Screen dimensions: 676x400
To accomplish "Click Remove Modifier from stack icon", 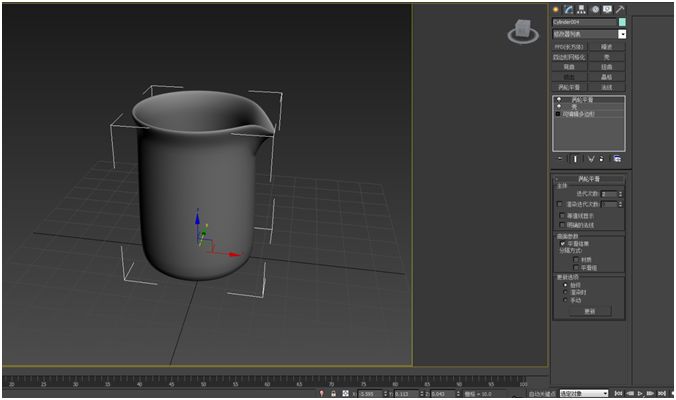I will point(601,159).
